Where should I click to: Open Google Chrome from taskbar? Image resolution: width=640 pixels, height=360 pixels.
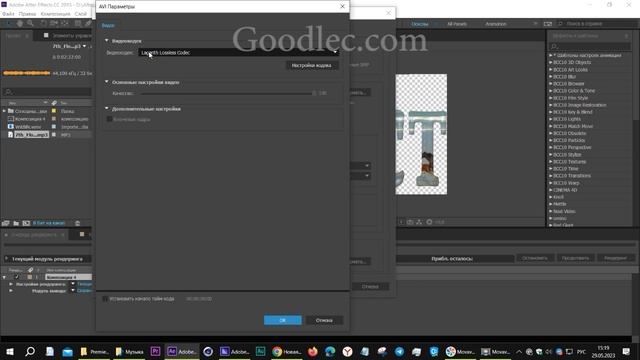pyautogui.click(x=287, y=351)
